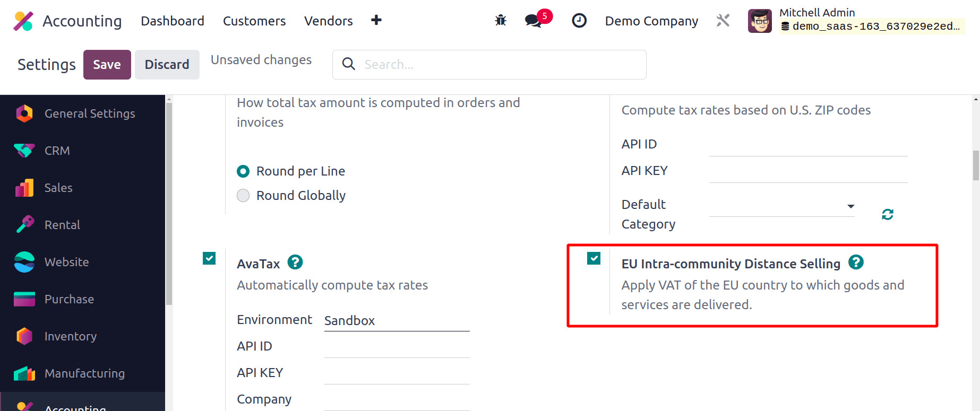
Task: Open the Customers menu
Action: click(x=254, y=21)
